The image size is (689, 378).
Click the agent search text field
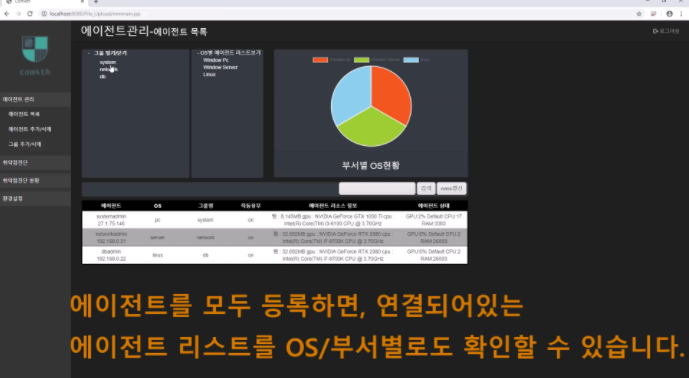coord(377,189)
